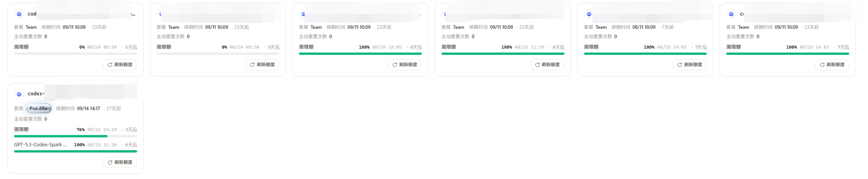Click the 周限额 label in the Pro 20x card

[21, 130]
